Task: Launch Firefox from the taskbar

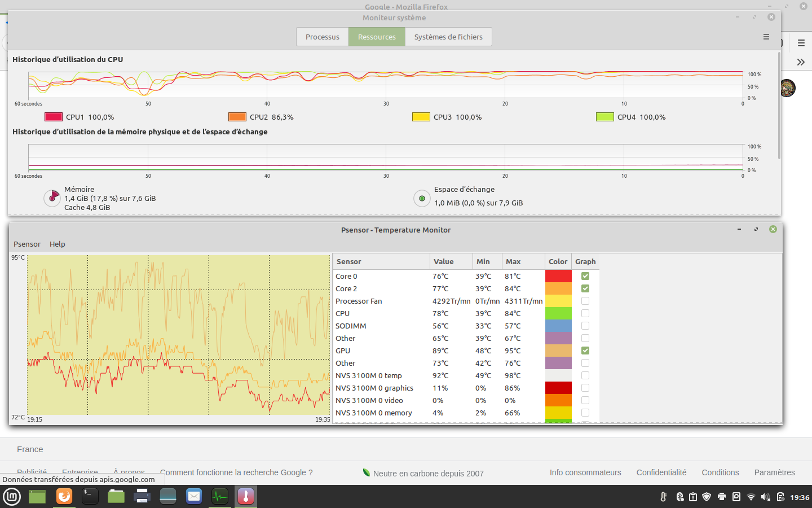Action: point(64,497)
